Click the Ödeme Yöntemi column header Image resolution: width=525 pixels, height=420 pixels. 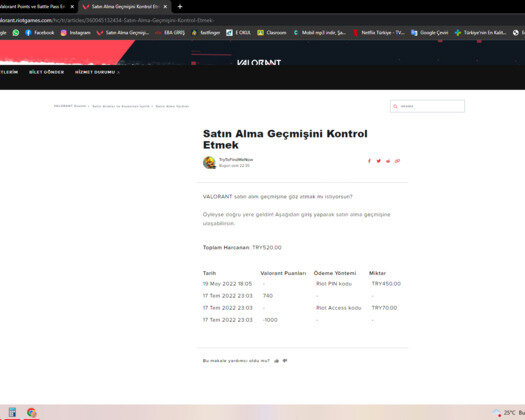(x=335, y=273)
